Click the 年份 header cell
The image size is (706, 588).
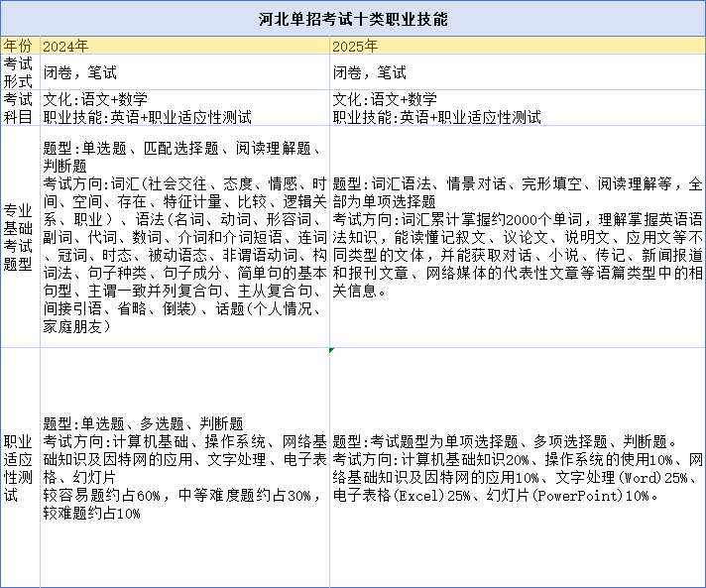pyautogui.click(x=20, y=46)
